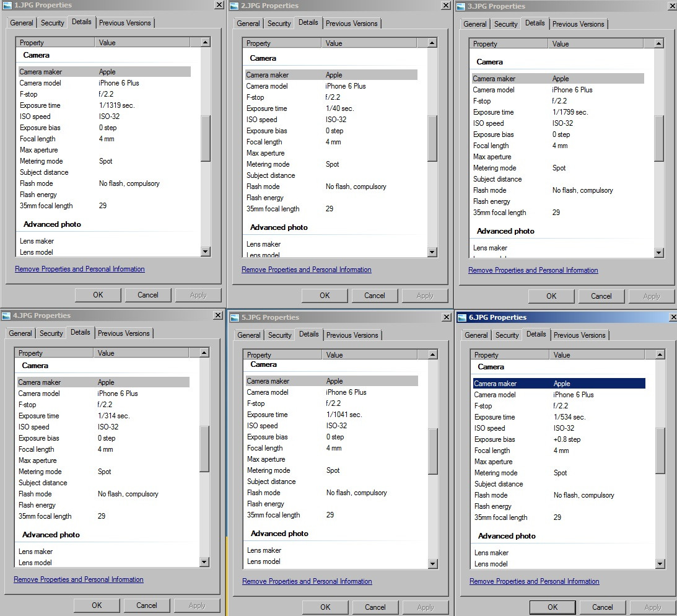Click OK in the 6.JPG Properties dialog

point(553,607)
